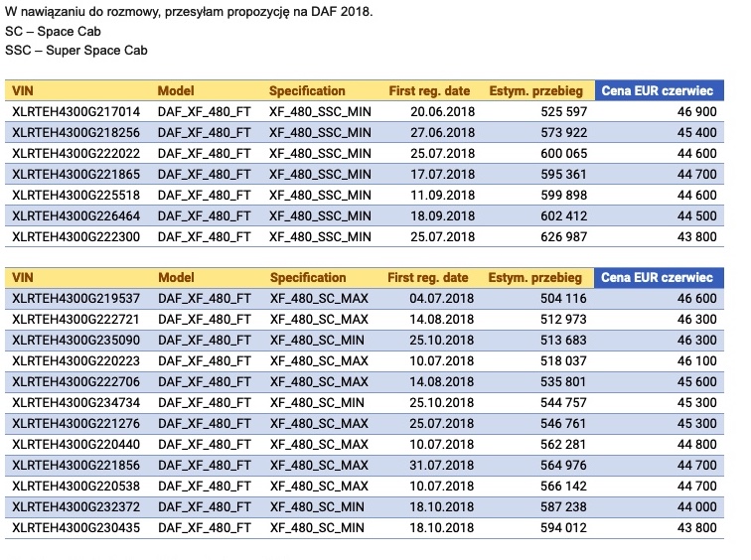
Task: Click 'SC – Space Cab' line
Action: [x=53, y=32]
